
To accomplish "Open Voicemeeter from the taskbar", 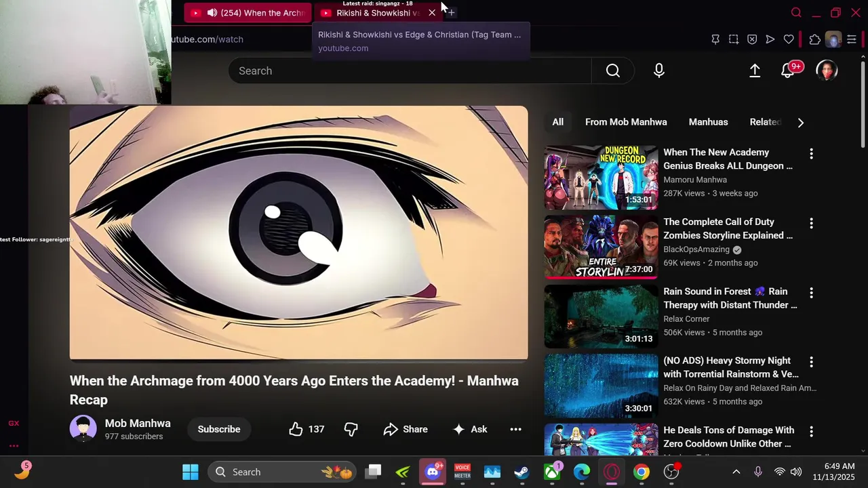I will [462, 472].
